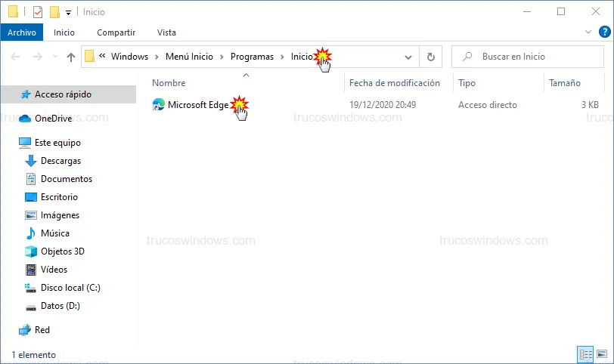The height and width of the screenshot is (364, 614).
Task: Select Música in the navigation pane
Action: (x=55, y=233)
